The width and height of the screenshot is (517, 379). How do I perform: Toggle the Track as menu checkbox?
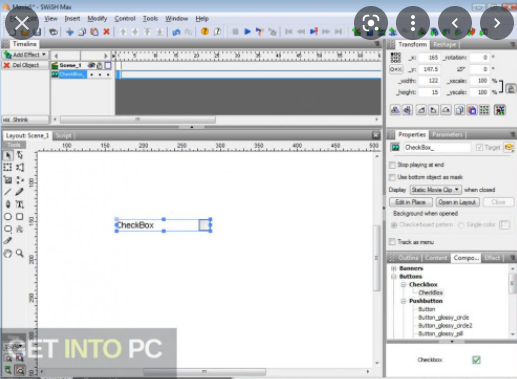point(392,242)
